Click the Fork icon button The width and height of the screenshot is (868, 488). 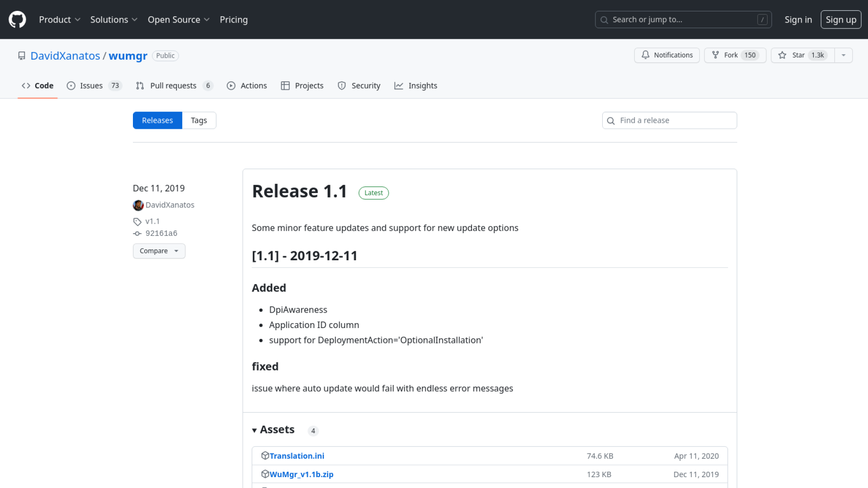(x=716, y=55)
